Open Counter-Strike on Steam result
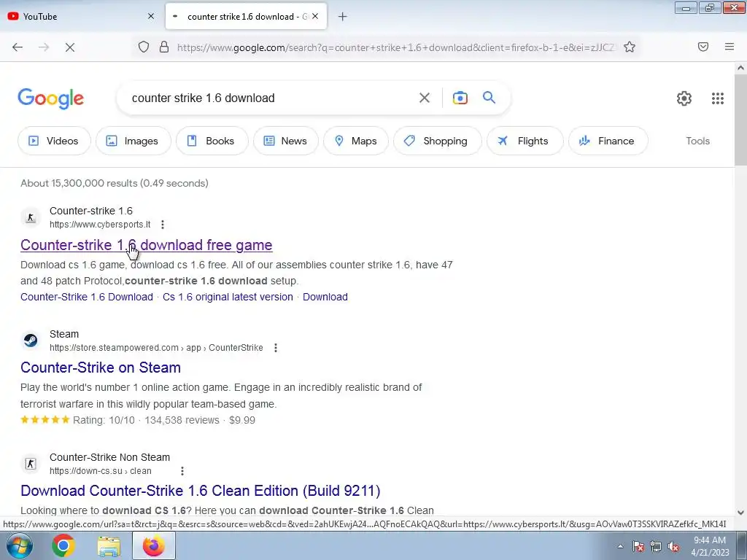Image resolution: width=747 pixels, height=560 pixels. pos(101,367)
